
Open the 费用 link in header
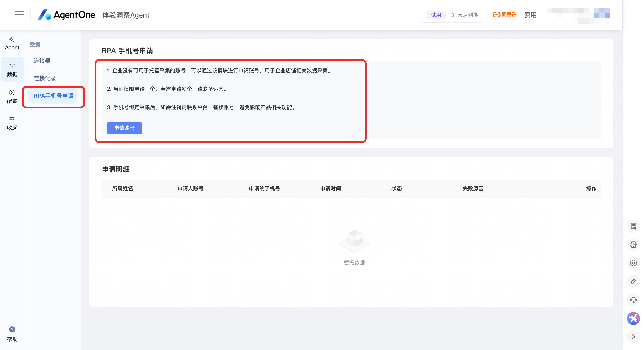pos(530,15)
